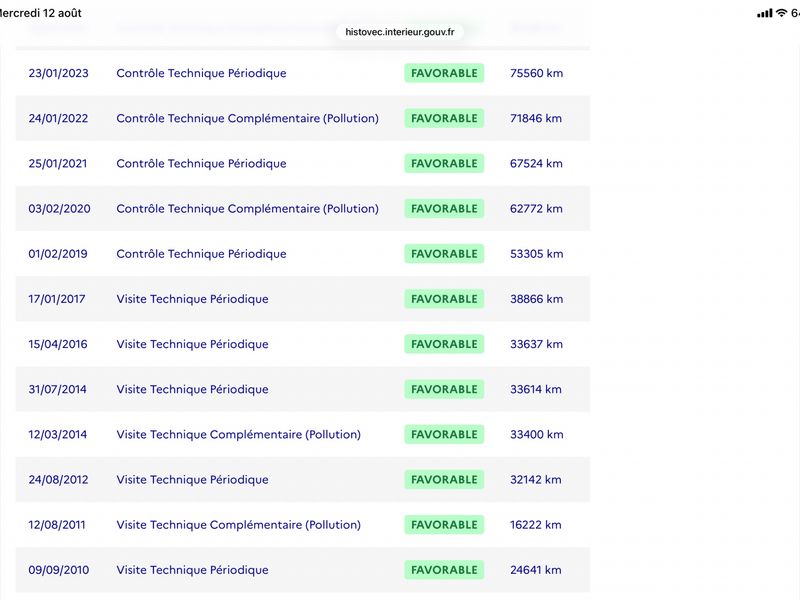Tap the cellular signal bars icon
Image resolution: width=800 pixels, height=600 pixels.
click(x=764, y=14)
